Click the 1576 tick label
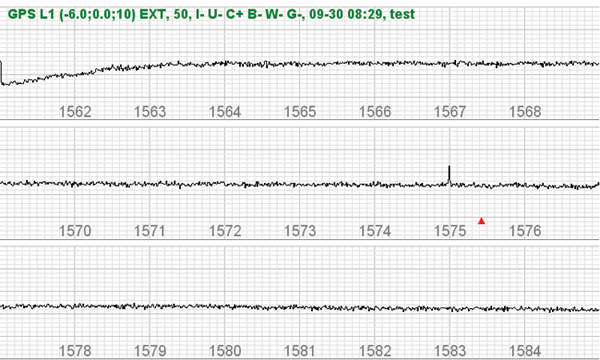This screenshot has height=360, width=600. (x=525, y=231)
